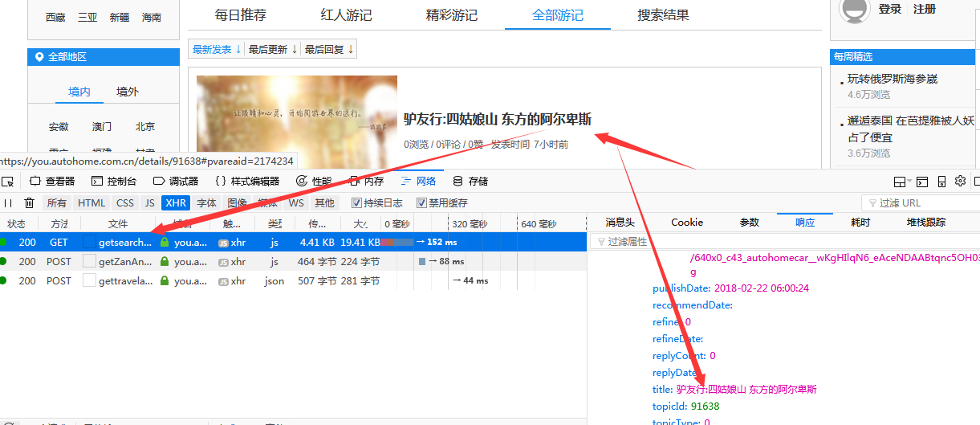Viewport: 980px width, 425px height.
Task: Open the 搜索结果 page tab
Action: pyautogui.click(x=663, y=15)
